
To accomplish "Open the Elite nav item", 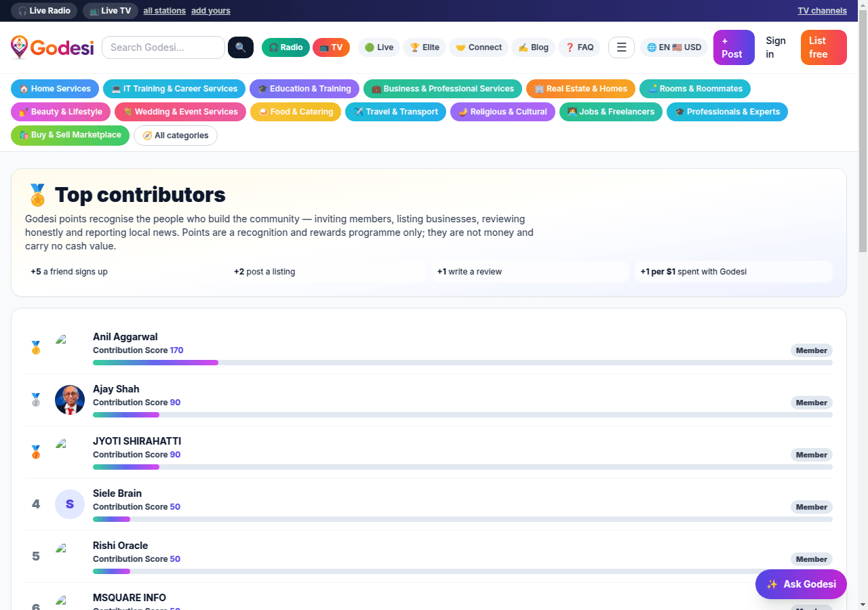I will [425, 47].
